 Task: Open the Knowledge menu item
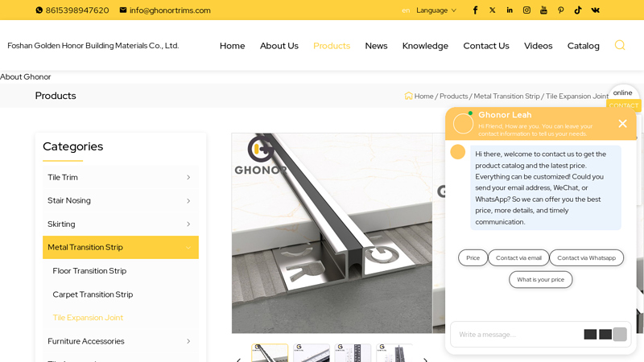[x=425, y=46]
